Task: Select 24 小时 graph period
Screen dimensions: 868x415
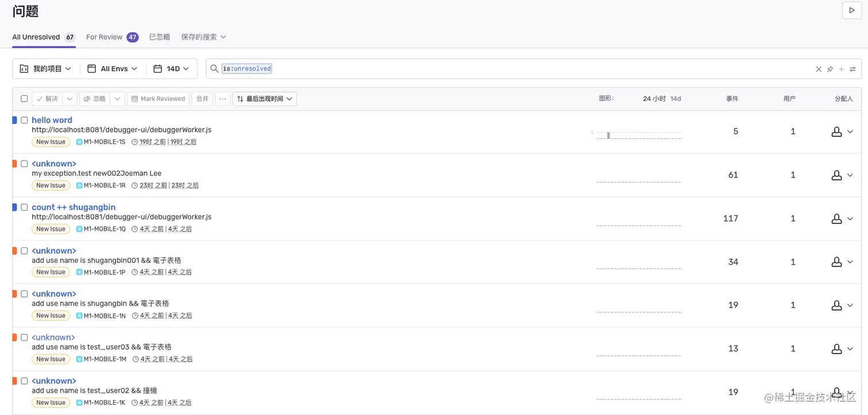Action: click(654, 99)
